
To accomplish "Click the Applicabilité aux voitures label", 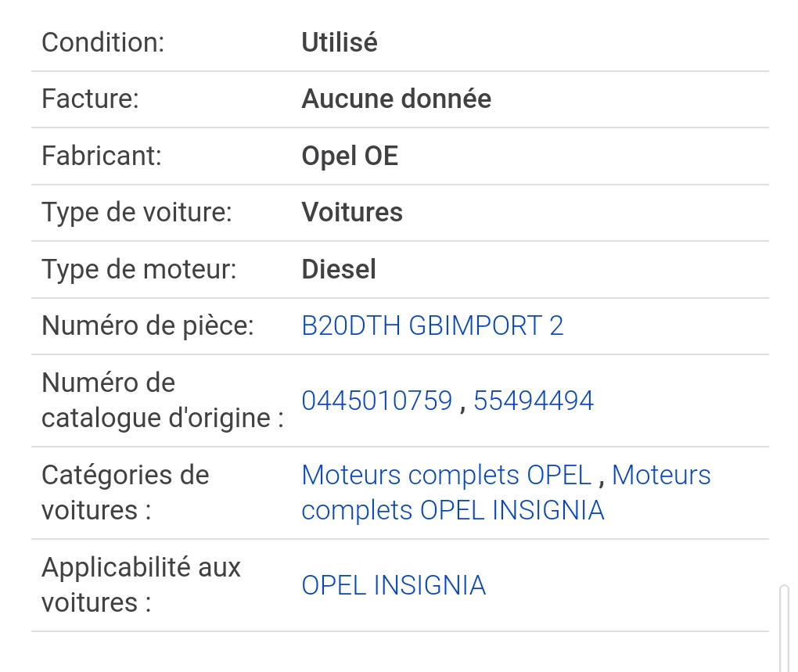I will [x=141, y=585].
